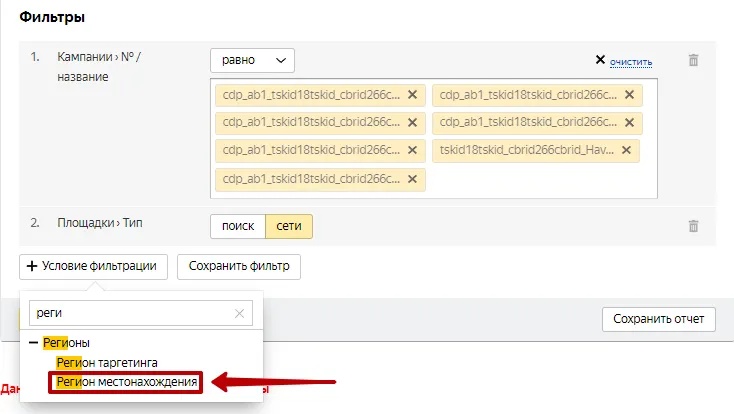
Task: Choose Регион местонахождения option
Action: (127, 382)
